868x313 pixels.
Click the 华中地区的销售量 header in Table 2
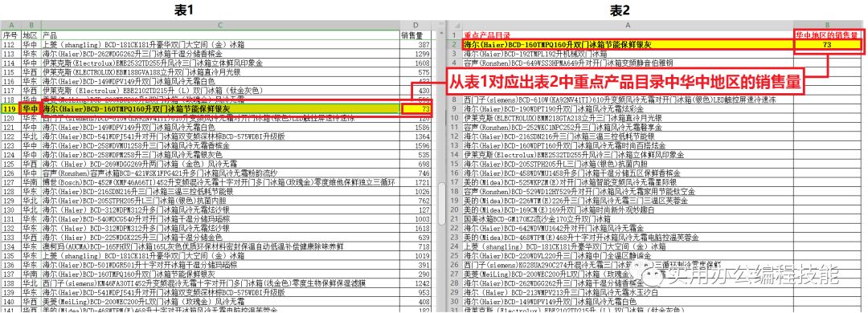click(x=828, y=35)
